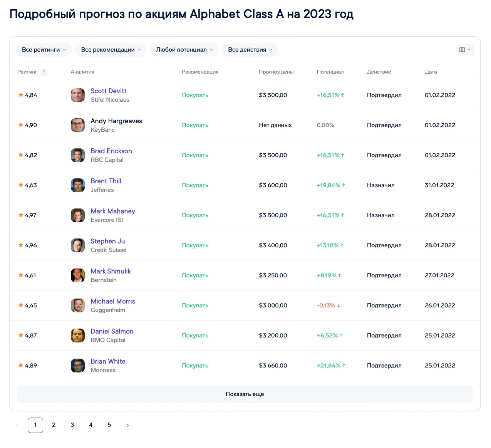Viewport: 491px width, 448px height.
Task: Click the 27.01.2022 date cell
Action: (439, 275)
